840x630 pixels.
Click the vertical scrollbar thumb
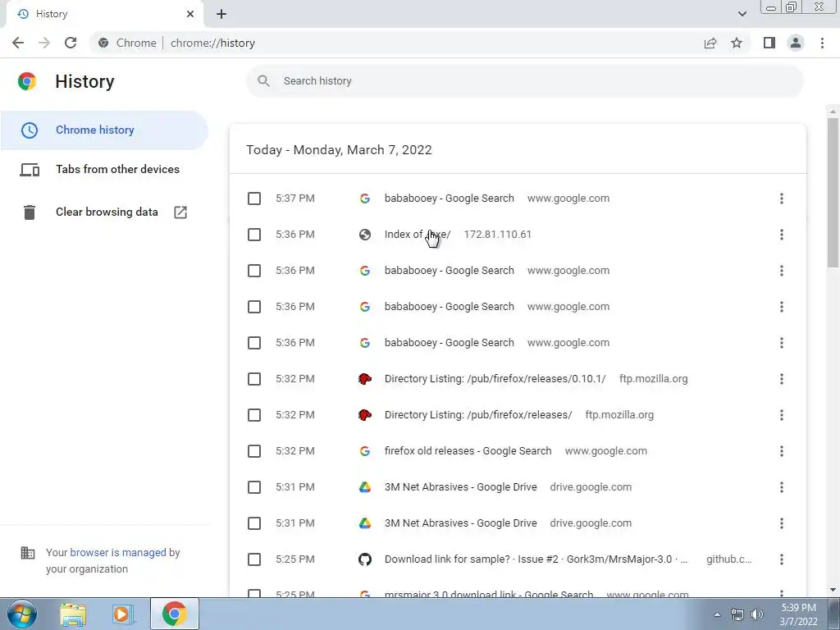coord(833,192)
